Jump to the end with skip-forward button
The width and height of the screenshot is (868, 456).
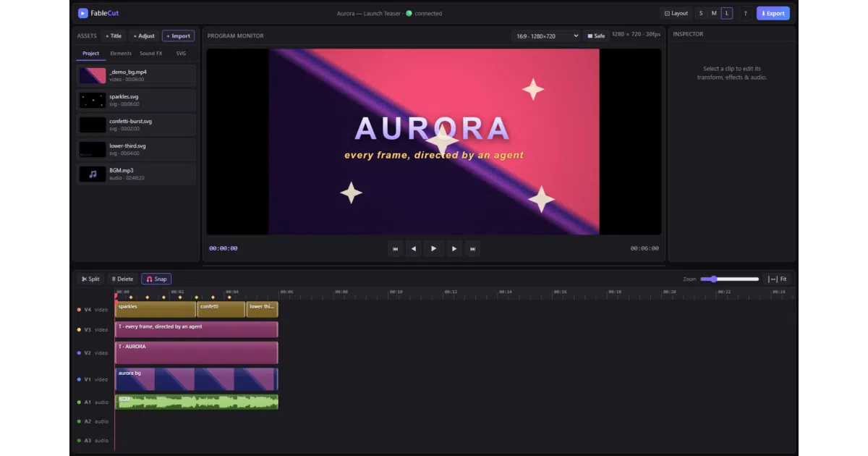(x=472, y=248)
